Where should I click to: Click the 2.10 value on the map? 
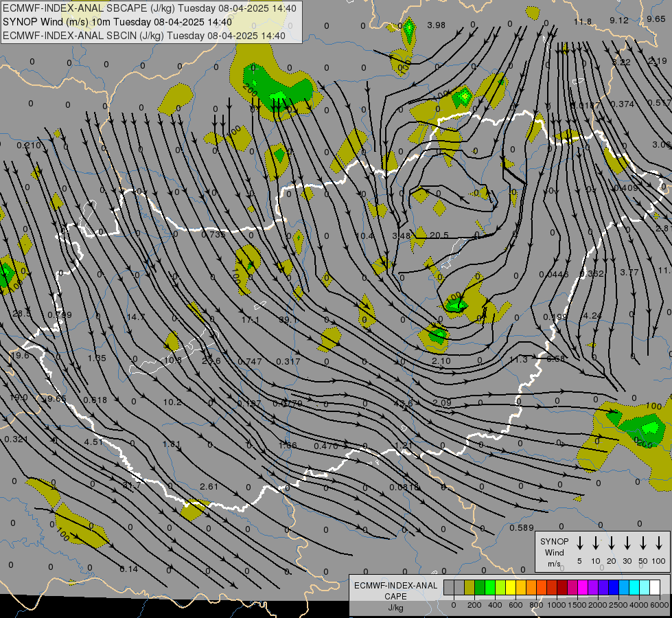[x=441, y=360]
